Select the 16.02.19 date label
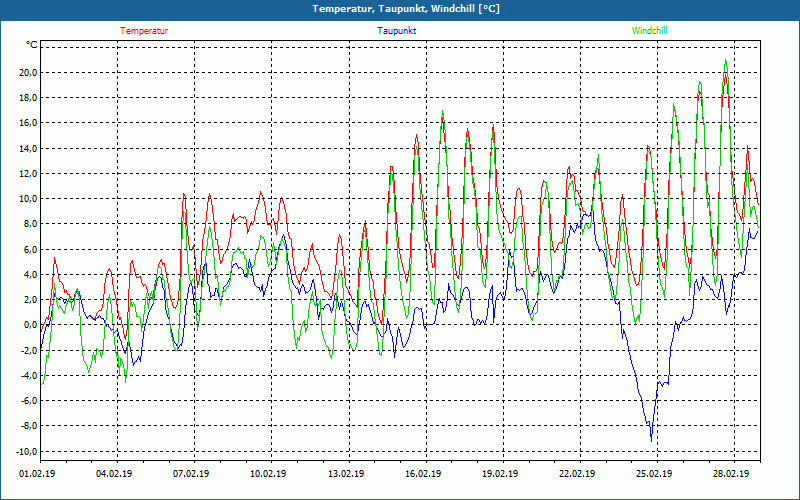This screenshot has height=500, width=800. [x=423, y=473]
